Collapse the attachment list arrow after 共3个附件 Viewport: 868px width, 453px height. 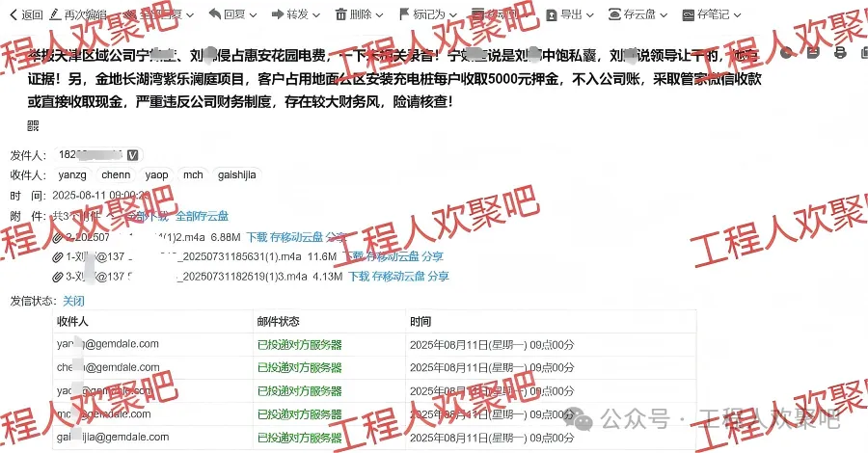tap(110, 216)
